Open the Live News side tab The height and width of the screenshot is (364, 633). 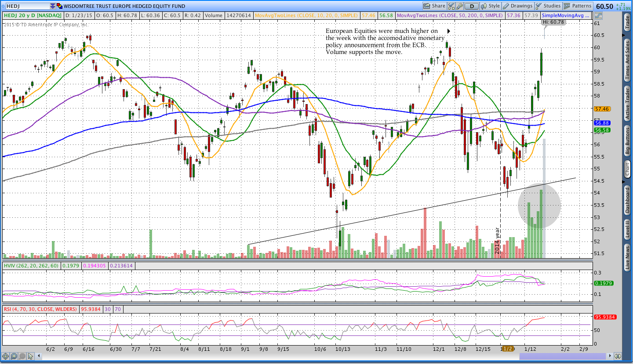[x=627, y=258]
